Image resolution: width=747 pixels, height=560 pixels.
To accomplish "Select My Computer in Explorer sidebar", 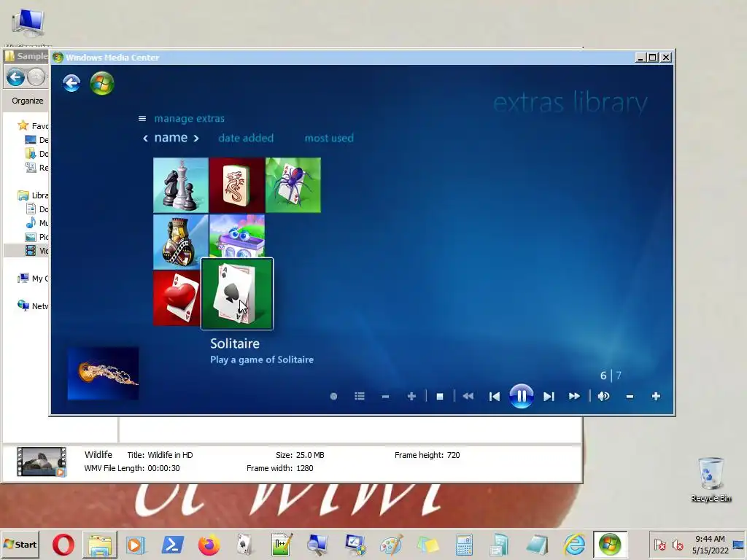I will tap(32, 278).
